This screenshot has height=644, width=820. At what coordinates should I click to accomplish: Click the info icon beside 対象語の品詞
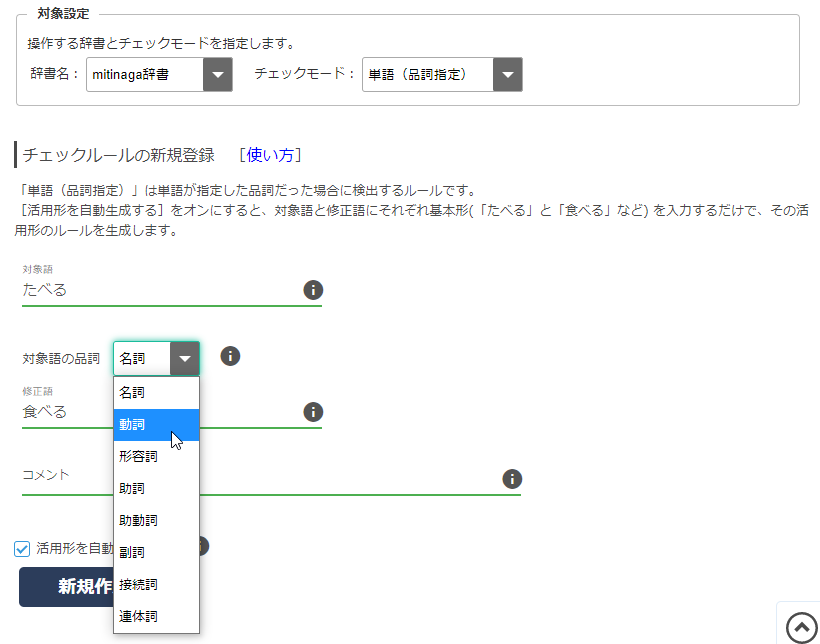tap(229, 354)
